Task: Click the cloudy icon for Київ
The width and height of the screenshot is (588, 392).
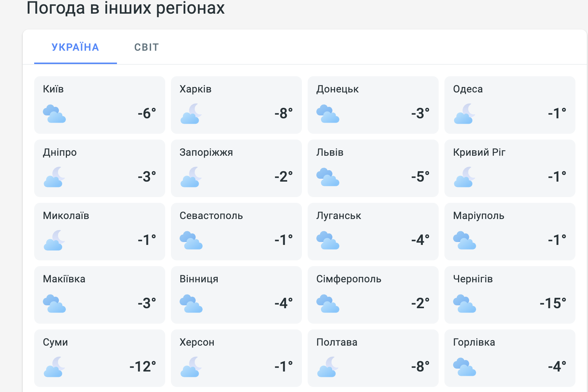Action: click(54, 114)
